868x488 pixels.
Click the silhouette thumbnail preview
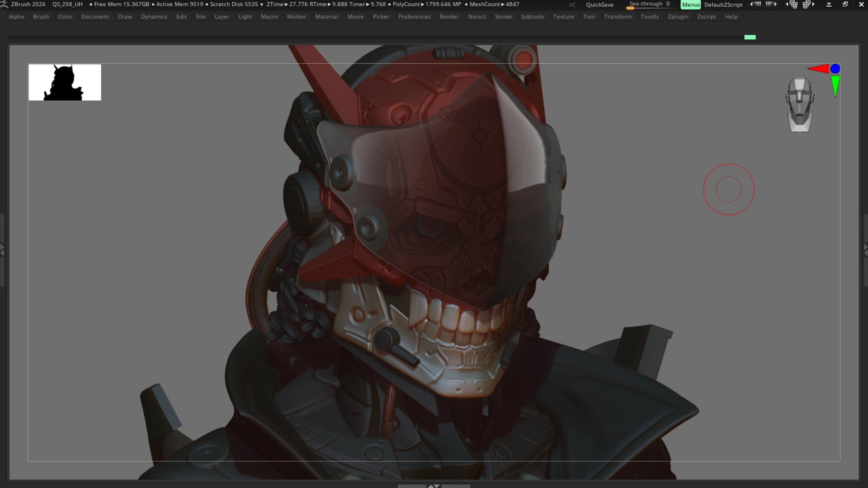(65, 82)
